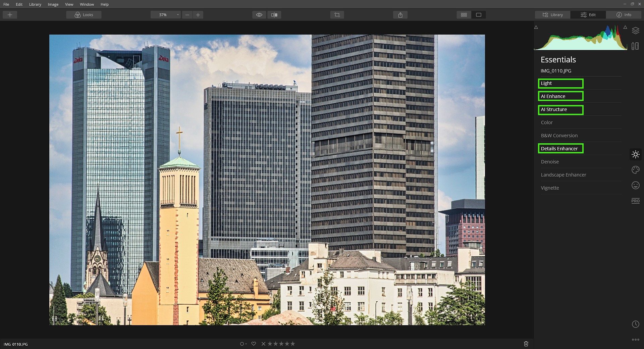Screen dimensions: 644x349
Task: Select the Essentials sun icon
Action: click(x=635, y=154)
